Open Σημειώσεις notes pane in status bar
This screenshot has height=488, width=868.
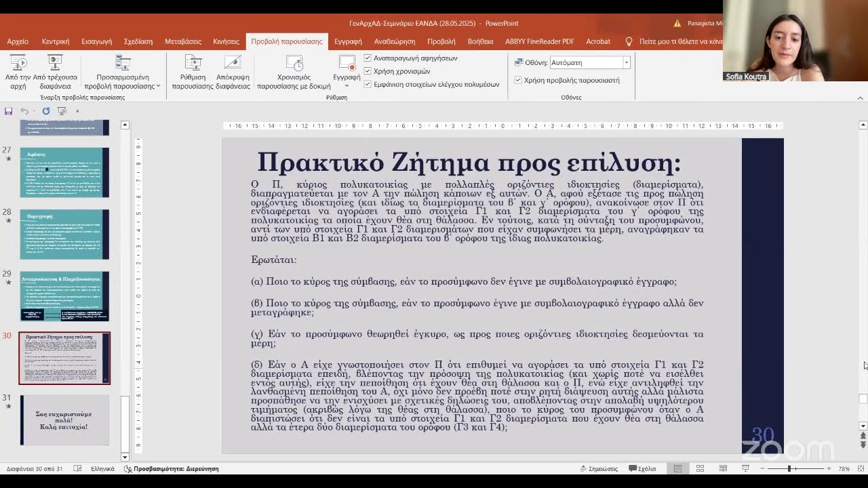(599, 468)
